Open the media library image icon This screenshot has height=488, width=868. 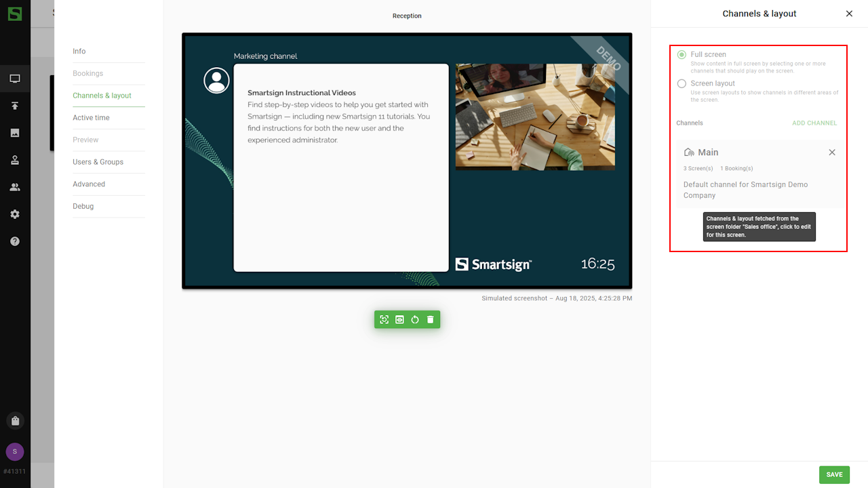(15, 133)
